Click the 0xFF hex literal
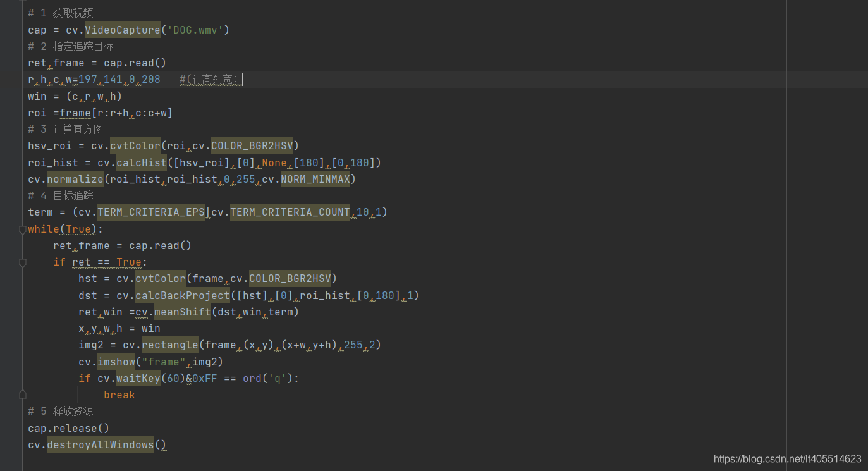 point(205,378)
